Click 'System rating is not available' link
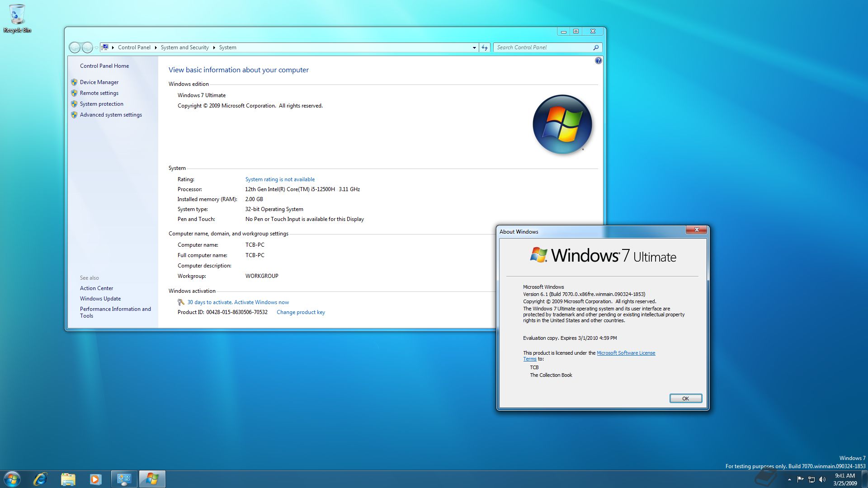Image resolution: width=868 pixels, height=488 pixels. click(x=280, y=179)
